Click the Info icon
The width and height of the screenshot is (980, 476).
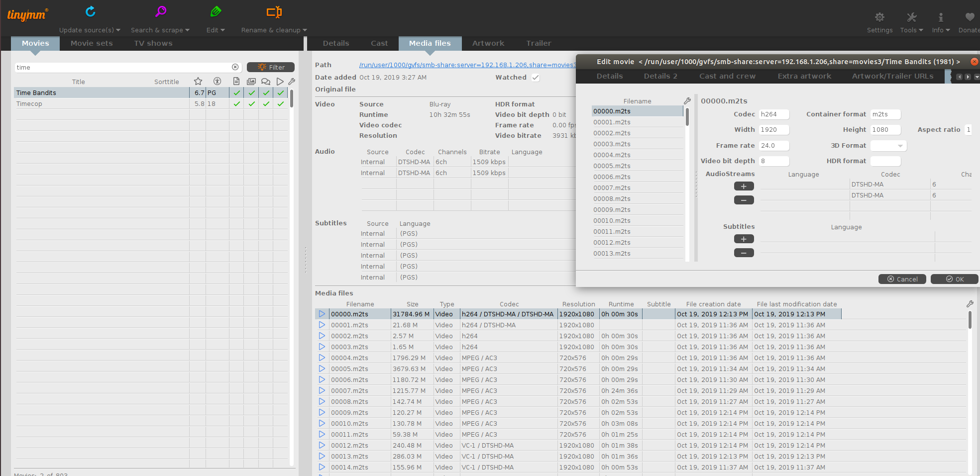point(941,17)
